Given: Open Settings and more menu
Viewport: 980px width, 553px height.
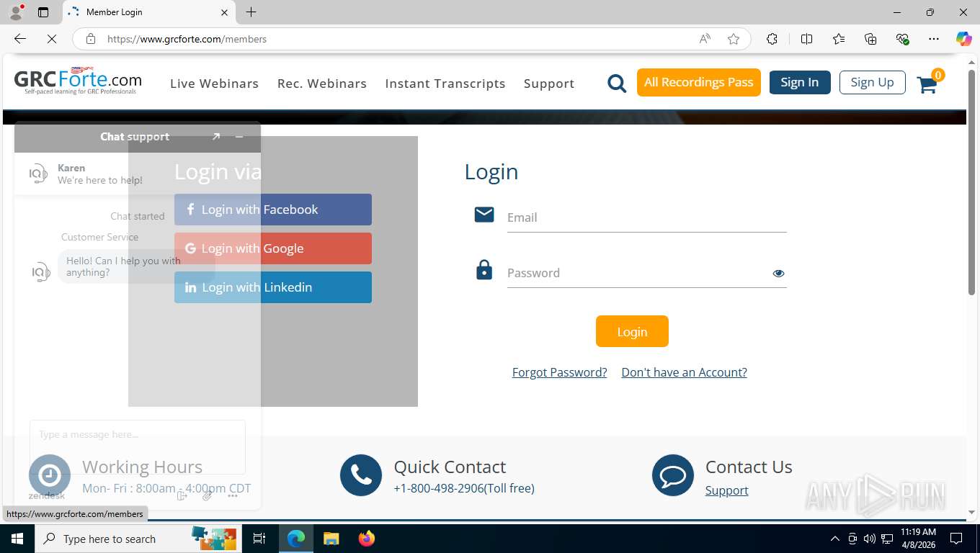Looking at the screenshot, I should click(934, 39).
